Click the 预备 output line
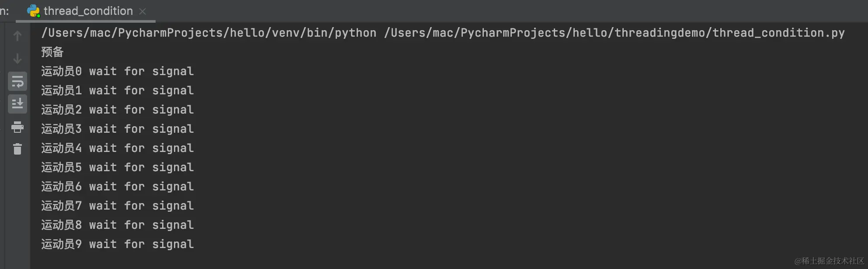Screen dimensions: 868x269 pyautogui.click(x=52, y=52)
